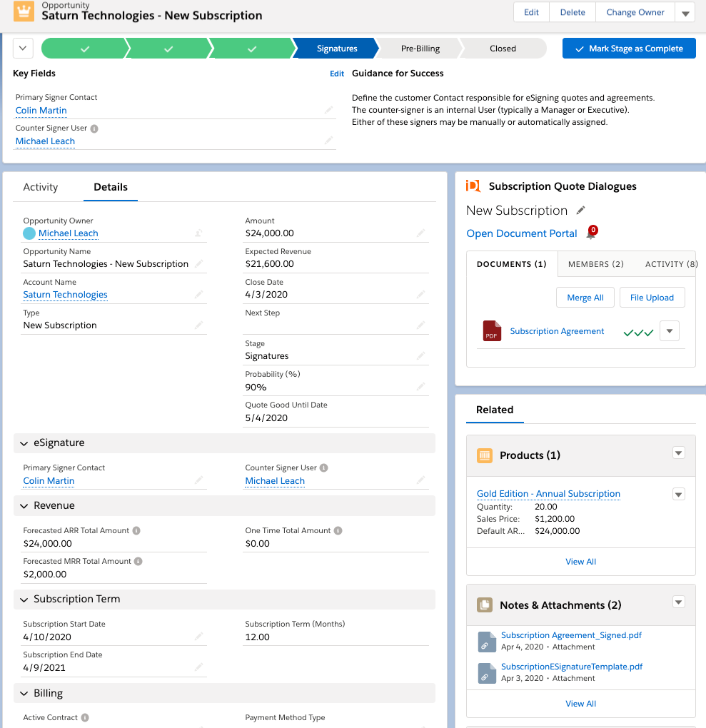
Task: Click the Subscription Quote Dialogues logo icon
Action: pos(473,186)
